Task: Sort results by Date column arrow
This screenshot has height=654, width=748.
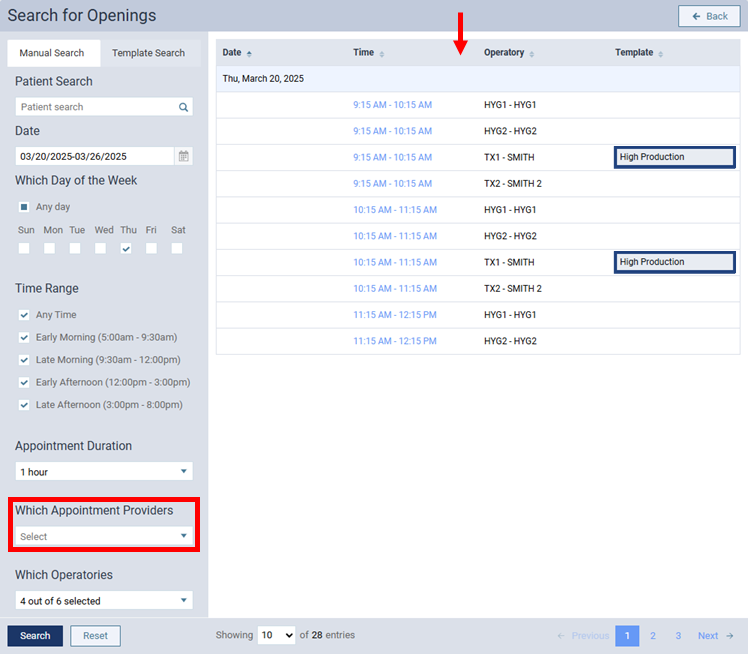Action: (249, 53)
